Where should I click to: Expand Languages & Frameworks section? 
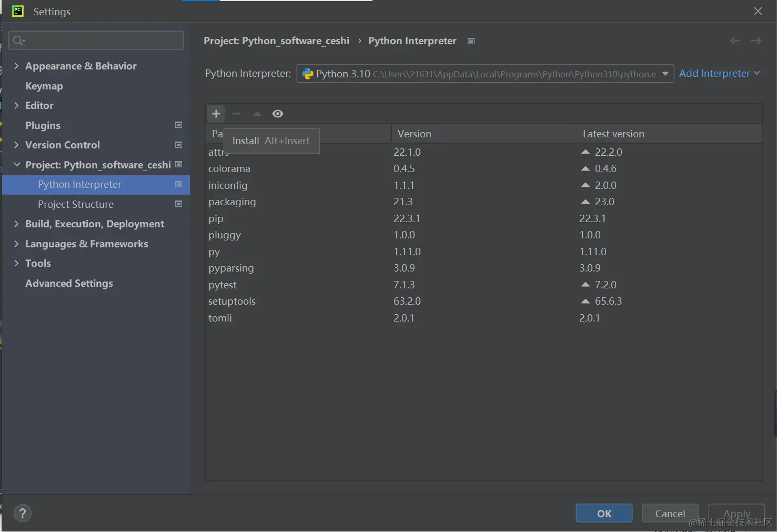click(x=16, y=244)
